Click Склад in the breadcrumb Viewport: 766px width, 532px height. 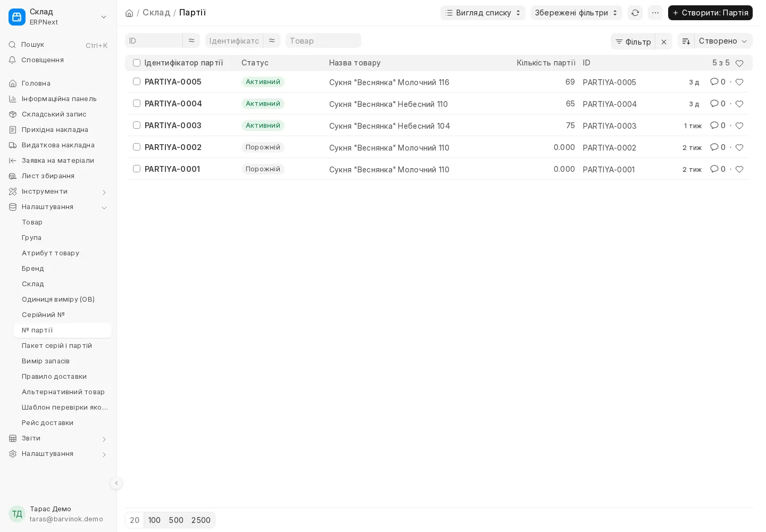[x=156, y=13]
